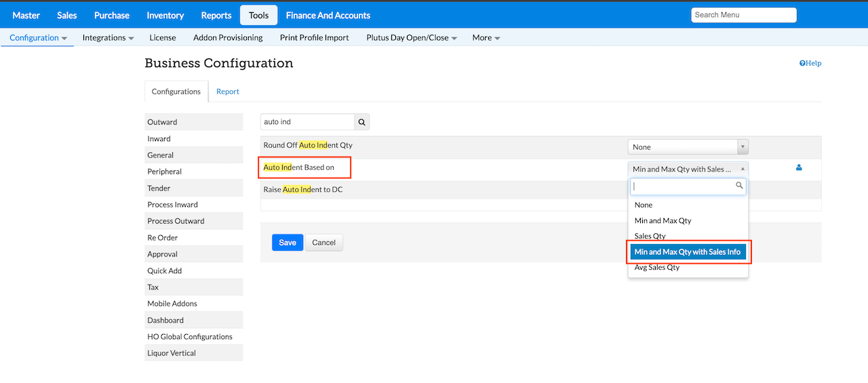
Task: Open the Addon Provisioning link
Action: [228, 38]
